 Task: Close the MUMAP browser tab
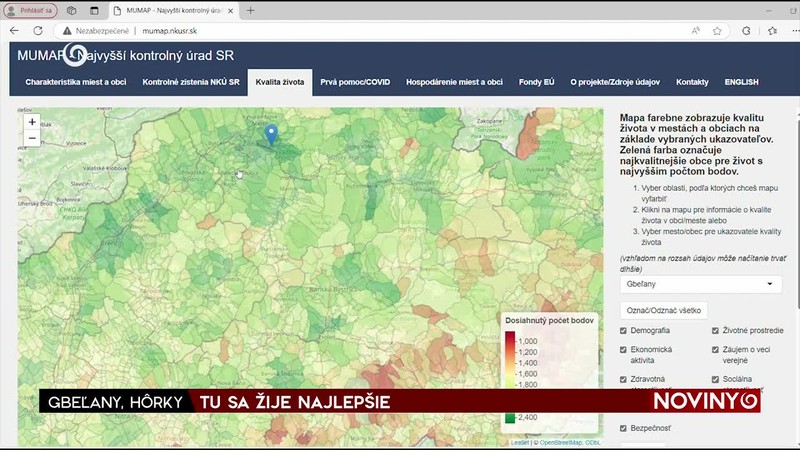(230, 10)
